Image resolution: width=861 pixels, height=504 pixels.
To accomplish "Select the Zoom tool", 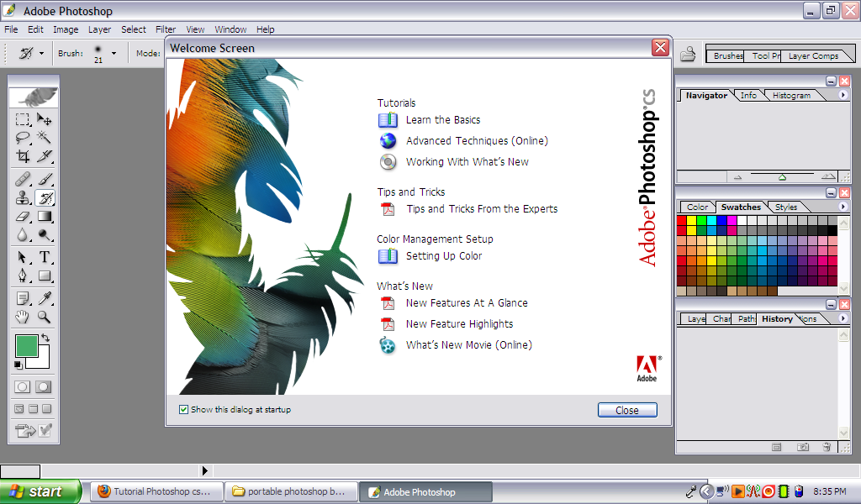I will point(44,317).
